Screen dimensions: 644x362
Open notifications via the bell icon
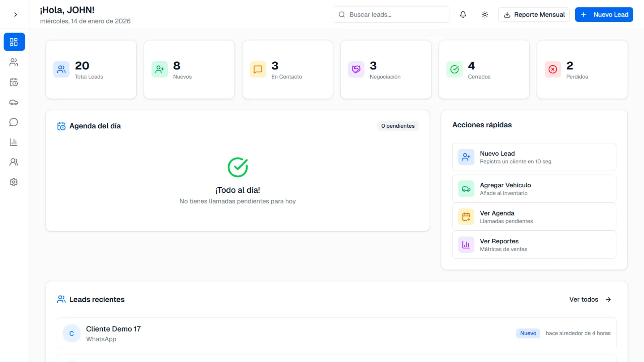(463, 14)
